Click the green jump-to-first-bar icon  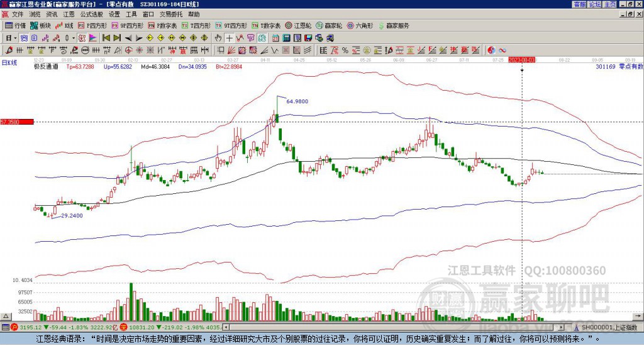click(106, 38)
